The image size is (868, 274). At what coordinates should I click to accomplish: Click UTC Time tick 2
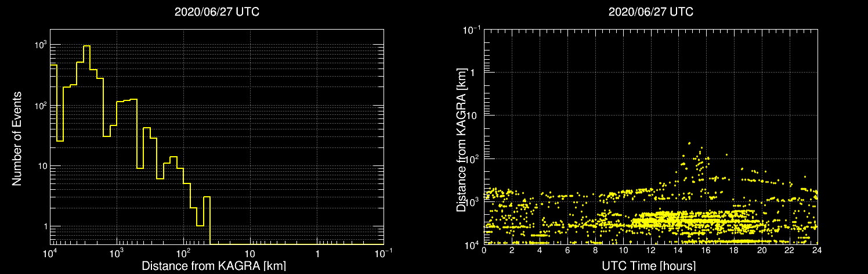click(512, 251)
